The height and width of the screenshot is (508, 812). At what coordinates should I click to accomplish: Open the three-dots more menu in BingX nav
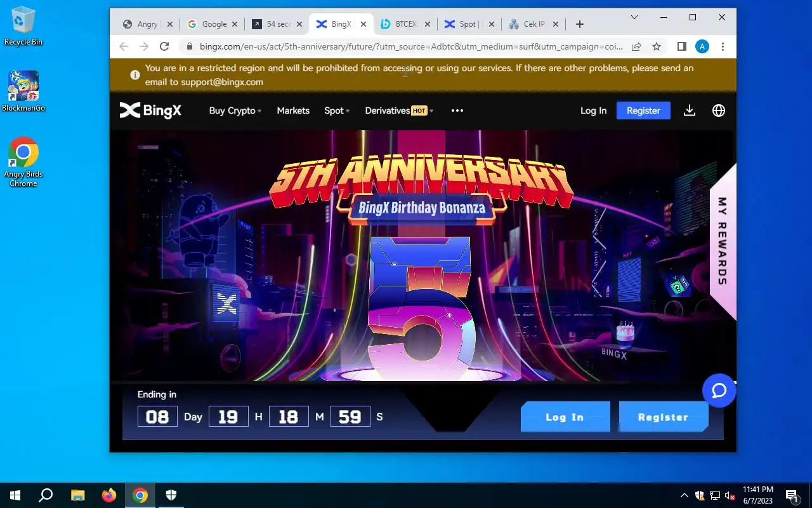pos(457,110)
